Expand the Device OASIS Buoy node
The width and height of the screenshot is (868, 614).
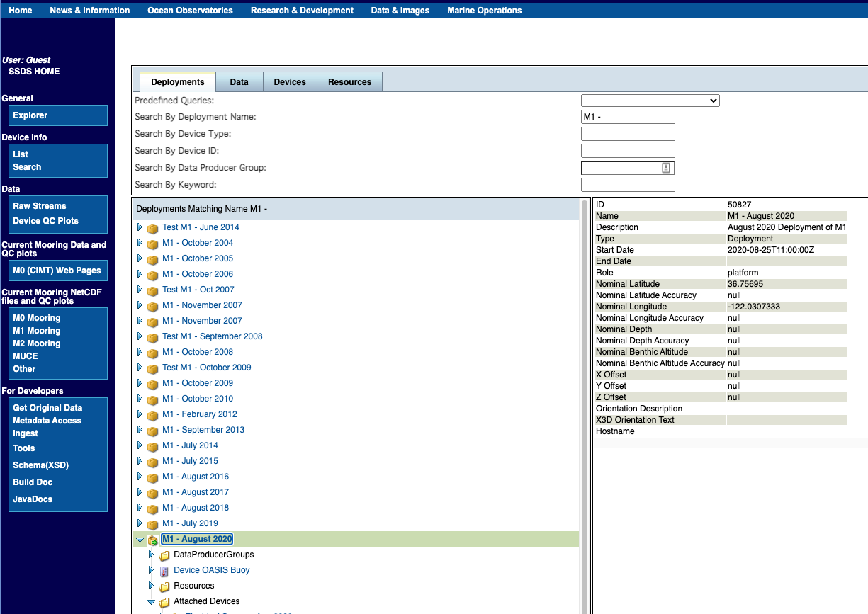pyautogui.click(x=151, y=570)
